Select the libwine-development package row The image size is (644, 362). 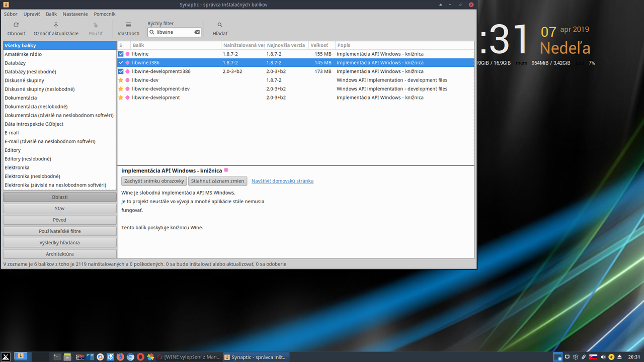pos(296,98)
